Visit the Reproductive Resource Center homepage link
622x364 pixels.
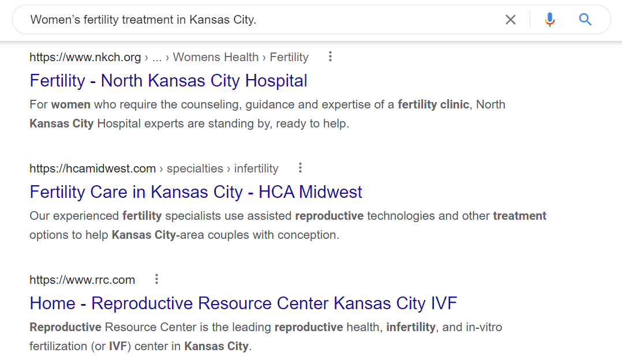pos(243,303)
